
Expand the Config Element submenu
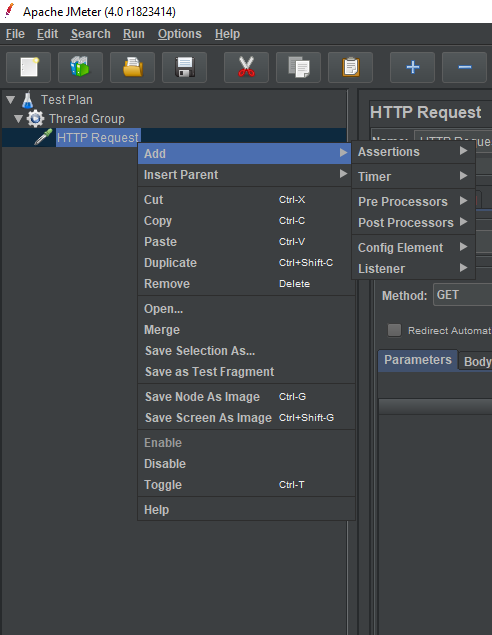413,247
